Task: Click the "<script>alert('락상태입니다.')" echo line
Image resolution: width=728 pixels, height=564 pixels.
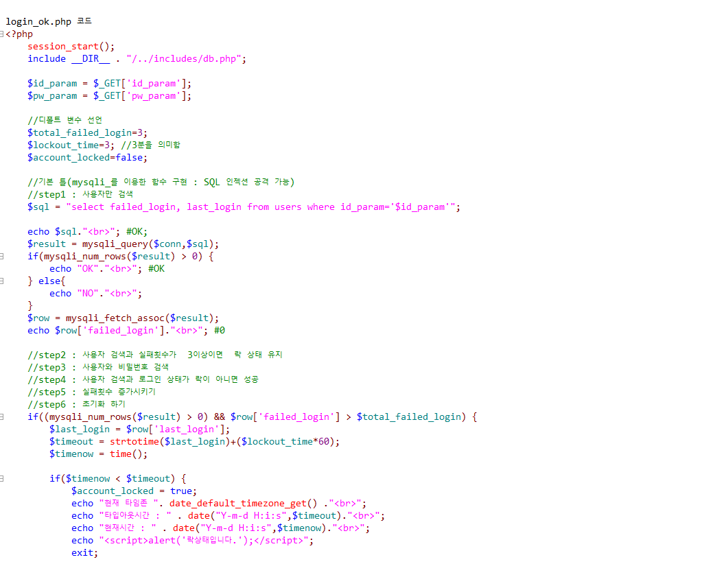Action: (193, 540)
